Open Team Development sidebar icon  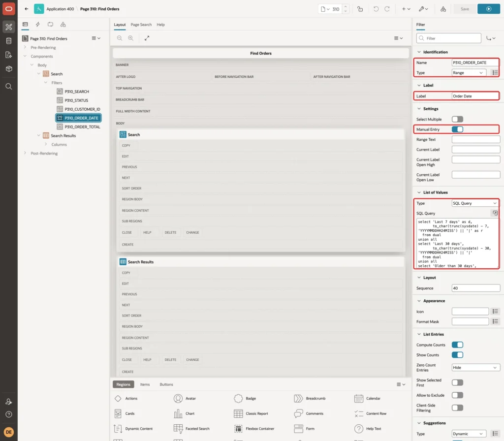(x=9, y=55)
